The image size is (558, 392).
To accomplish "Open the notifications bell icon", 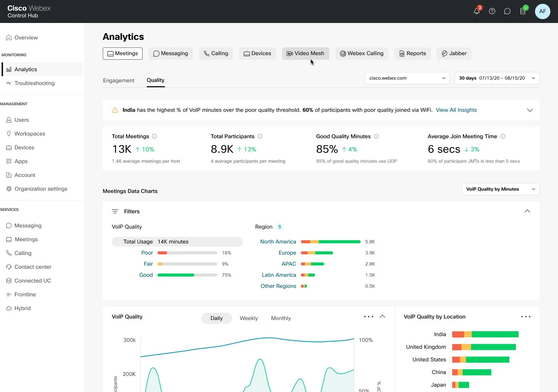I will [x=477, y=11].
